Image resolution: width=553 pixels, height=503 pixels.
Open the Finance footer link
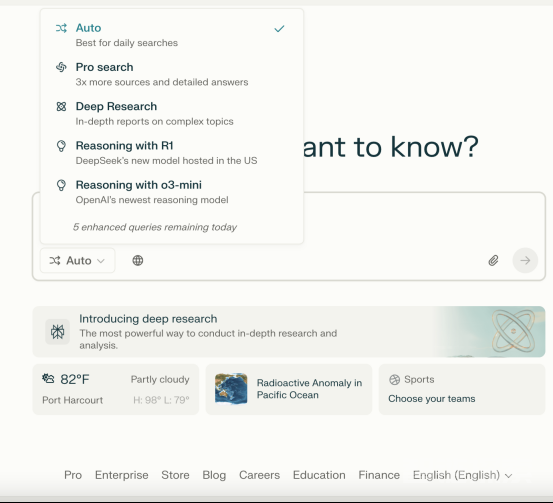(379, 475)
